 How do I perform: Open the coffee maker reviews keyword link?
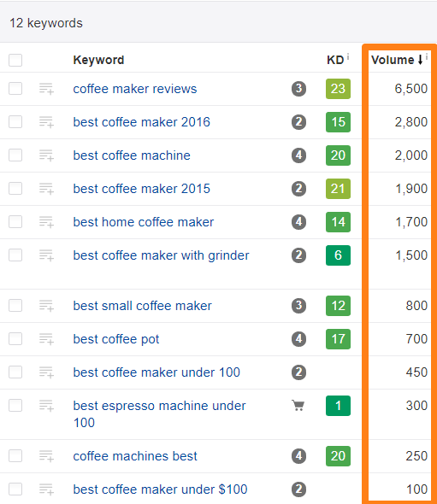(135, 89)
